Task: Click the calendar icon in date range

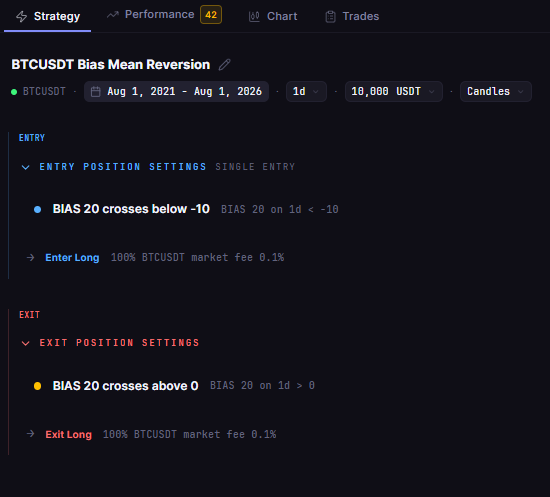Action: (x=95, y=92)
